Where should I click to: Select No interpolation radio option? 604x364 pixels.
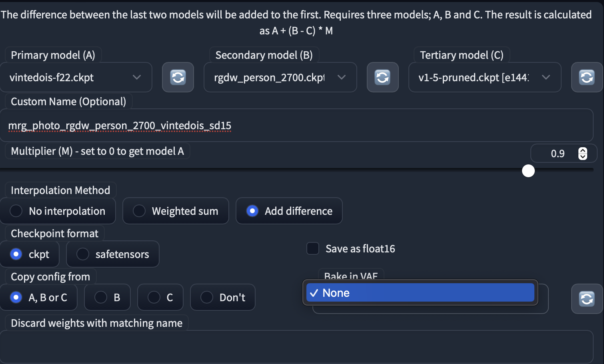[16, 211]
